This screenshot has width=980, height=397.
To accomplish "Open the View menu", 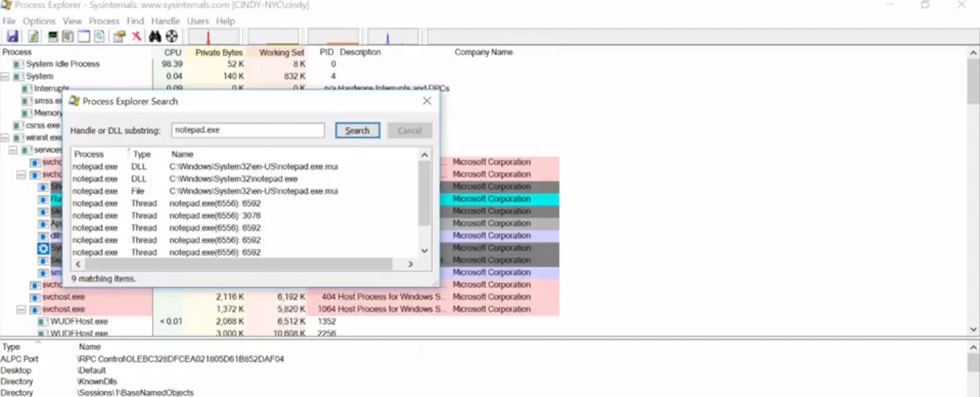I will [72, 21].
